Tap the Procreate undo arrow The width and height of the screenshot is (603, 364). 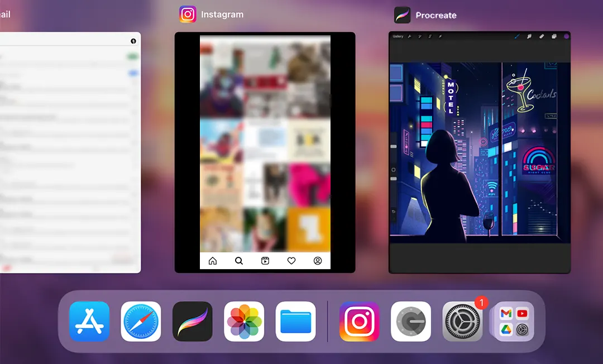point(394,212)
